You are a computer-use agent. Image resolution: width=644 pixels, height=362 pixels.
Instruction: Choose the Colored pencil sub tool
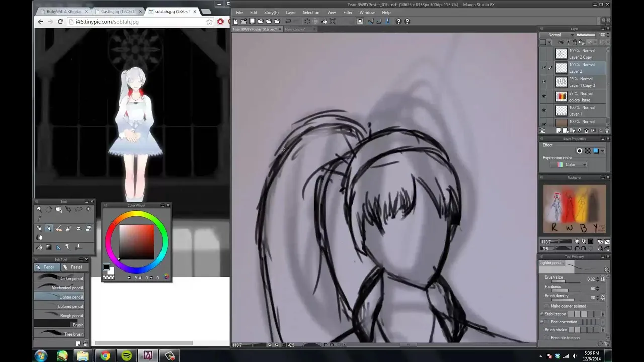point(59,306)
